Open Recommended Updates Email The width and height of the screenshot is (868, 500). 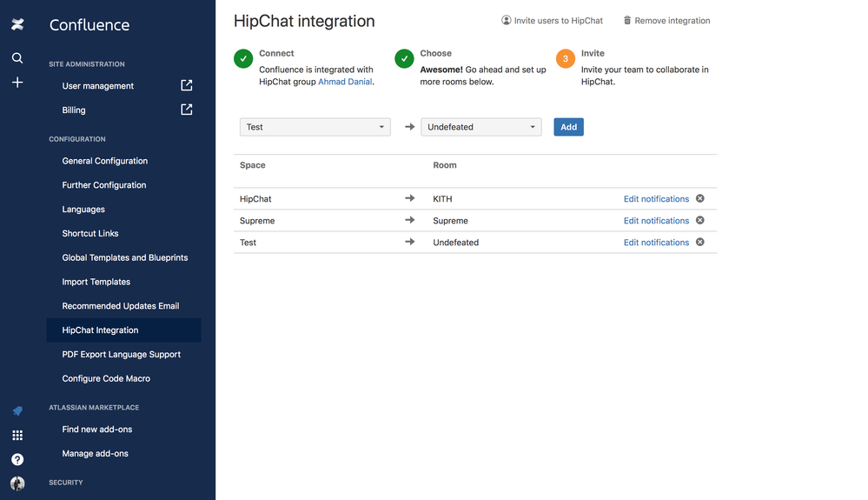(x=120, y=306)
